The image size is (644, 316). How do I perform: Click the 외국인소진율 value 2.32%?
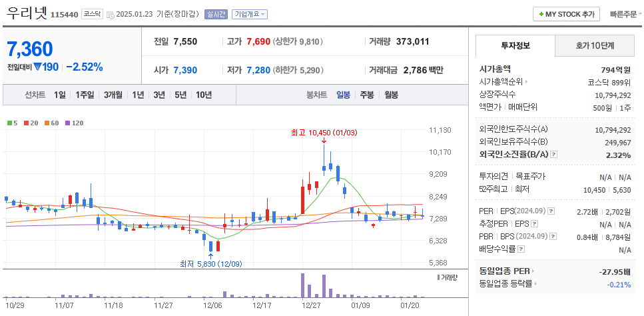pyautogui.click(x=618, y=155)
